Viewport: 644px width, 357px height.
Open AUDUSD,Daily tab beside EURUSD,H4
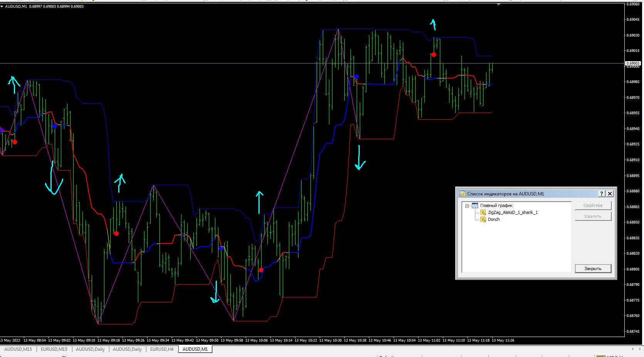pos(127,349)
